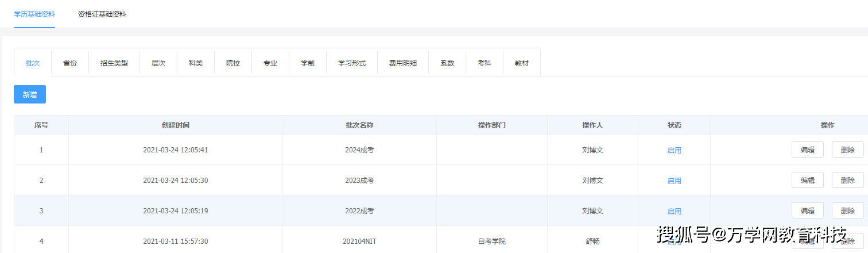Select the 批次 sub-tab
Viewport: 868px width, 253px height.
(33, 63)
